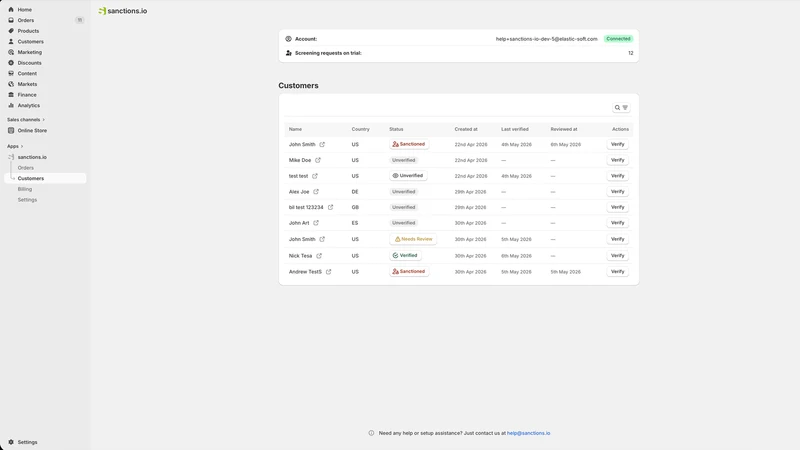Click the info icon in footer help message
Image resolution: width=800 pixels, height=450 pixels.
[x=371, y=433]
